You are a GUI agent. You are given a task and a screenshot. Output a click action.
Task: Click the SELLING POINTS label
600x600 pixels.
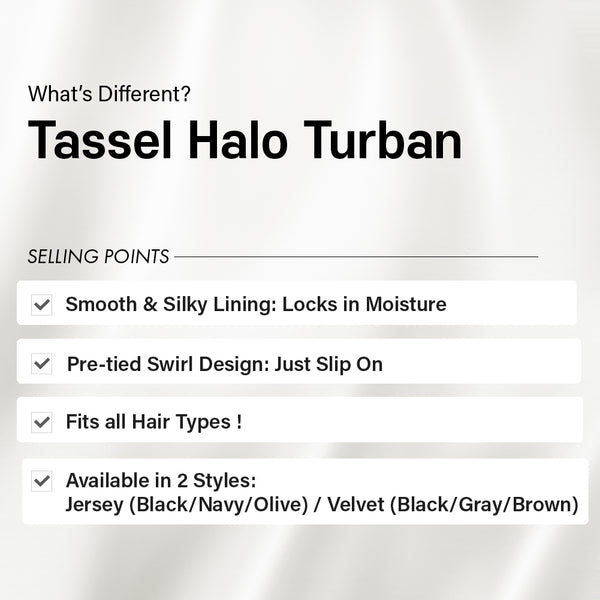click(x=98, y=257)
